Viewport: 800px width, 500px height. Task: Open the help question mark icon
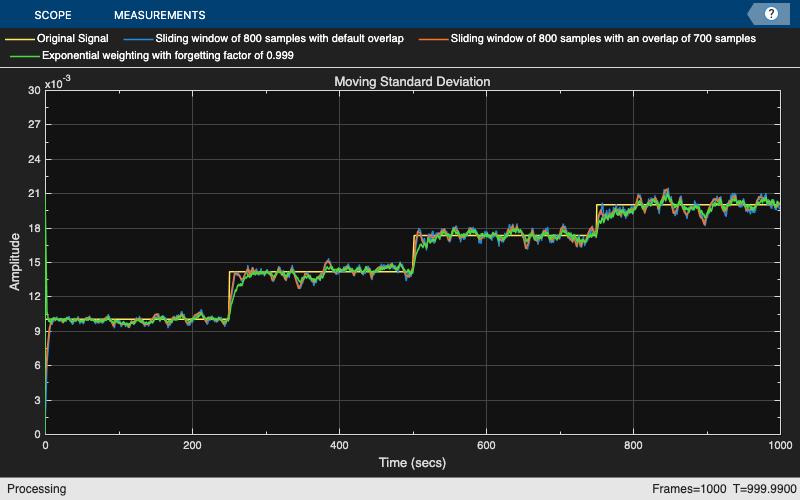coord(771,14)
